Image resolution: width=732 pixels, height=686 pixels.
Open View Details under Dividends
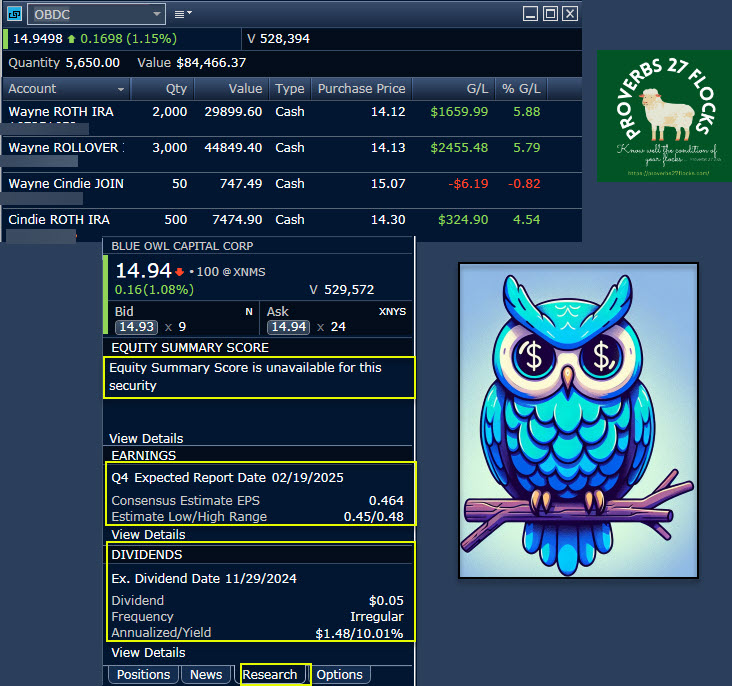click(147, 652)
